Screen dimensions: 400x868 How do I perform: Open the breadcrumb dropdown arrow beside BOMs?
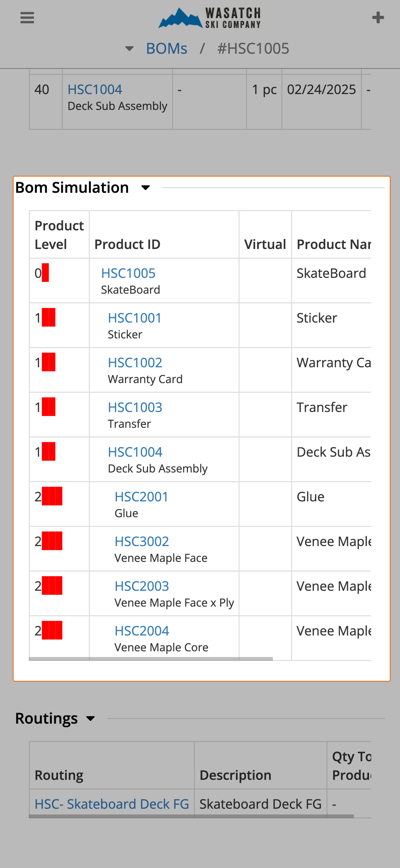pyautogui.click(x=129, y=49)
